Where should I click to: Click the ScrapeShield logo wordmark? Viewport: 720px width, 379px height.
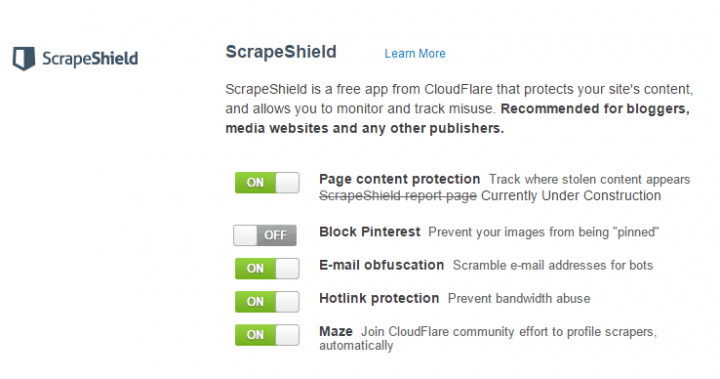[x=90, y=59]
